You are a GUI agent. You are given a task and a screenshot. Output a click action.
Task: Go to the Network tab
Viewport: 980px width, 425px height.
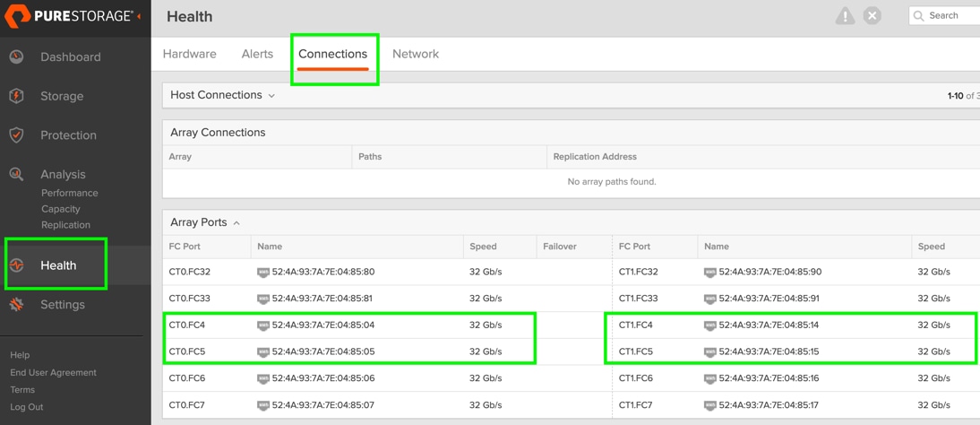point(416,54)
